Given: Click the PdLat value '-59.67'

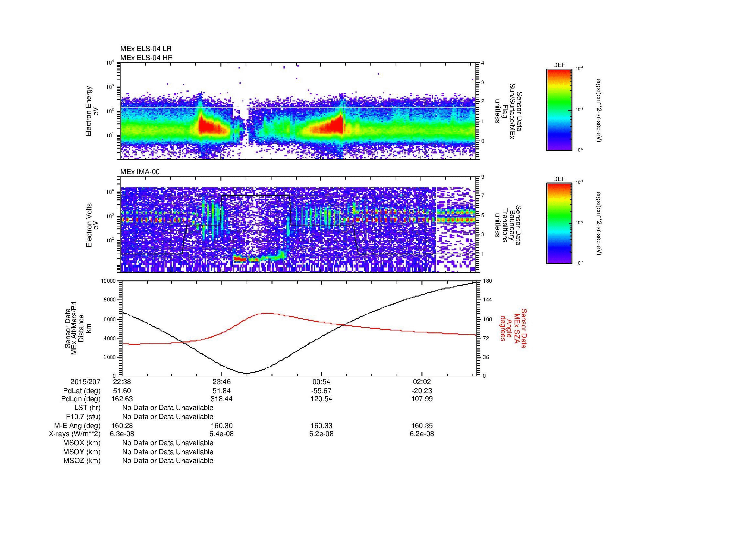Looking at the screenshot, I should [x=321, y=391].
